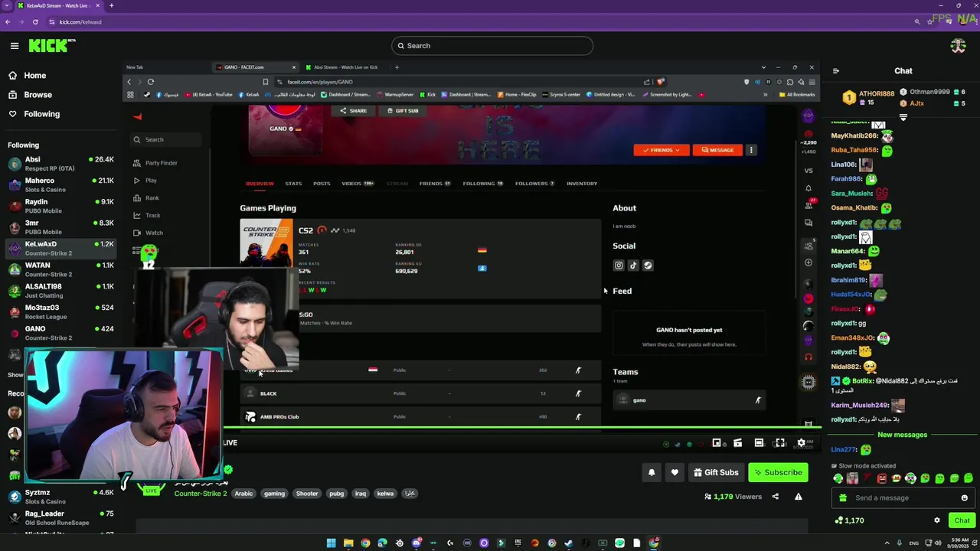
Task: Click the Counter-Strike 2 category link
Action: pos(201,494)
